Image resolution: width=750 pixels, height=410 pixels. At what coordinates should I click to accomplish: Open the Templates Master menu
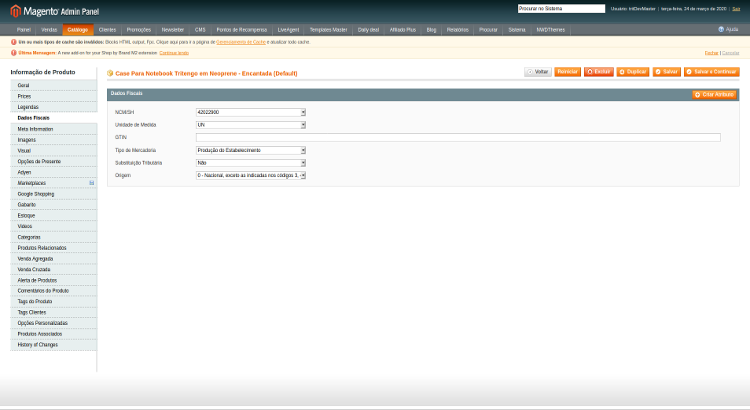point(328,30)
